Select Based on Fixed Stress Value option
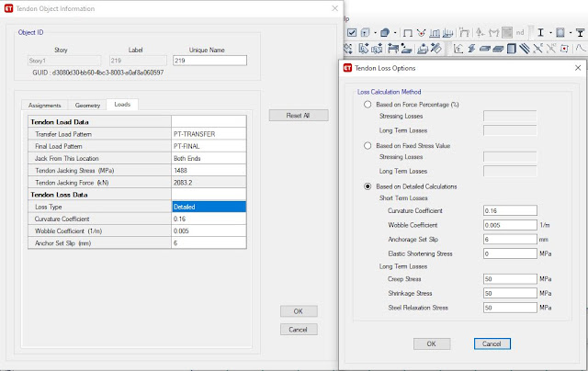Image resolution: width=588 pixels, height=371 pixels. click(367, 145)
